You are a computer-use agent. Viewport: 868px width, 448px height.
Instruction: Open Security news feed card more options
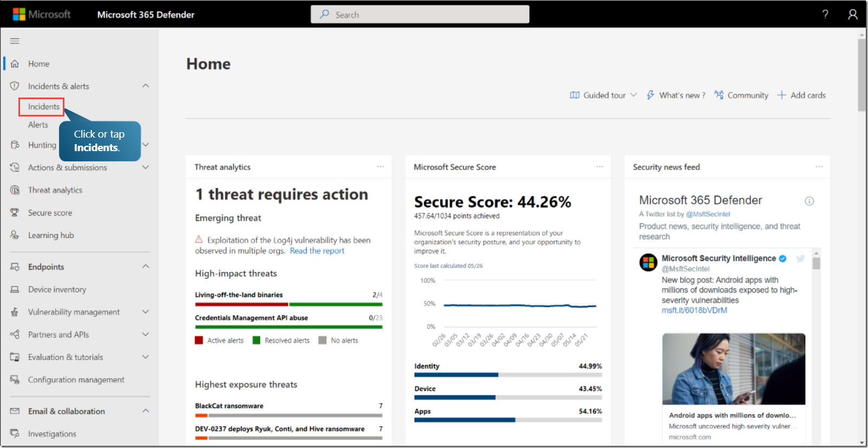tap(819, 167)
